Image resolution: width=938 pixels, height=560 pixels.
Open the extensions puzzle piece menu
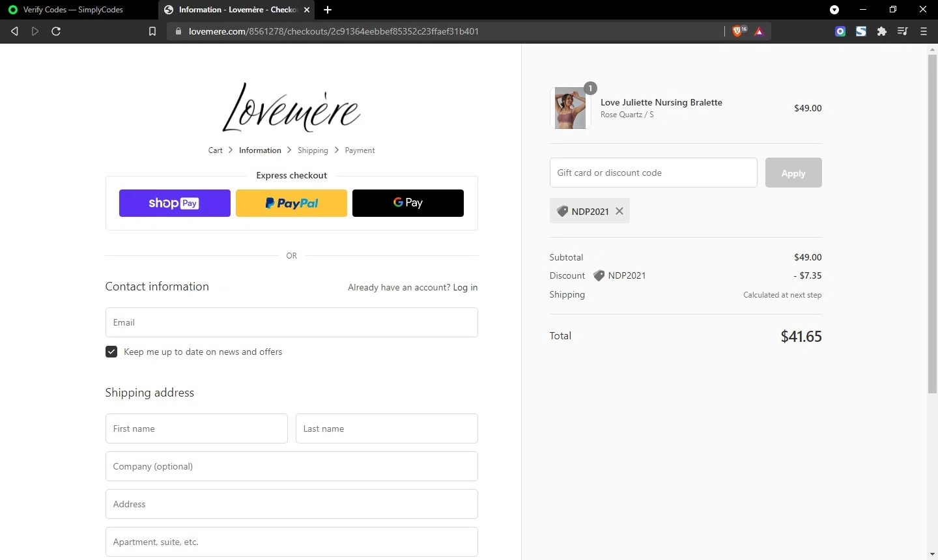point(882,31)
